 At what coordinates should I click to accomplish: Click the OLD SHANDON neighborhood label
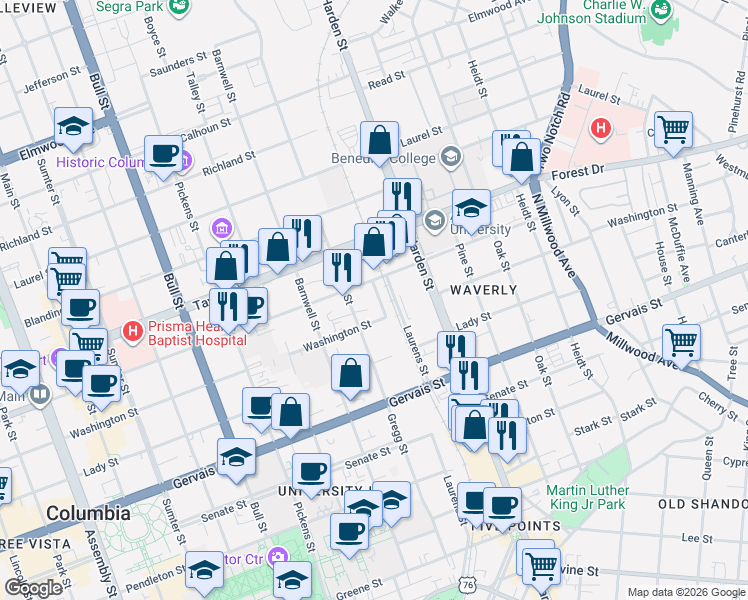click(703, 504)
